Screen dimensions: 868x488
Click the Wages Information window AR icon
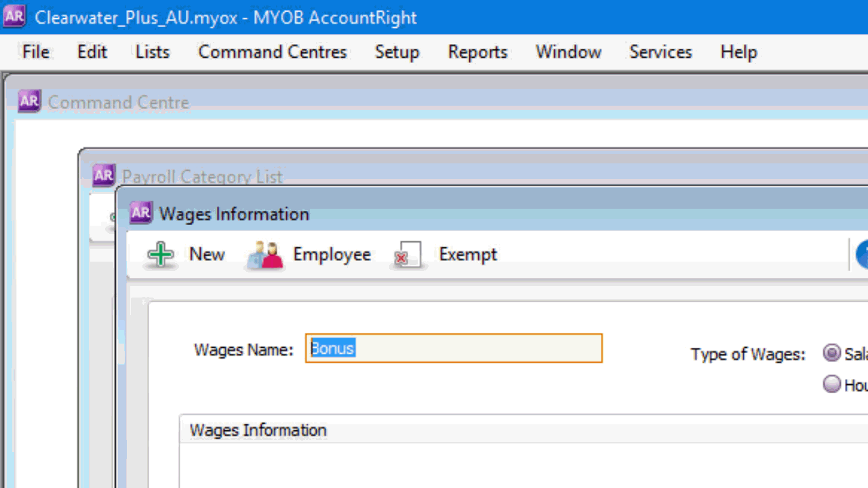[x=140, y=213]
